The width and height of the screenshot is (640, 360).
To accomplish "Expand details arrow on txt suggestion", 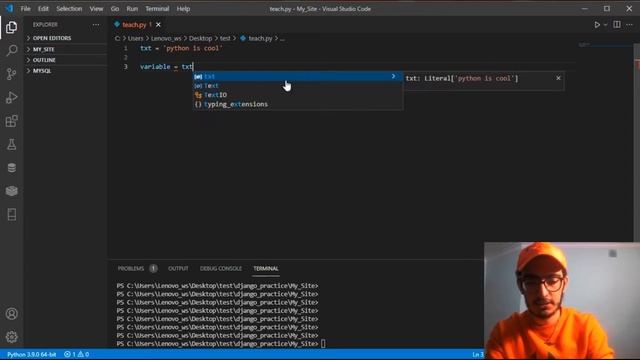I will click(x=393, y=76).
